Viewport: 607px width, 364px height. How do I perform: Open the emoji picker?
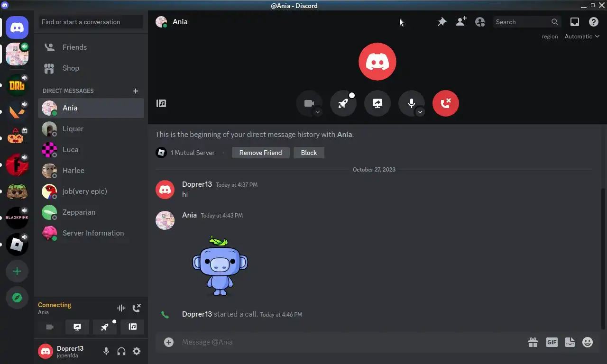588,342
